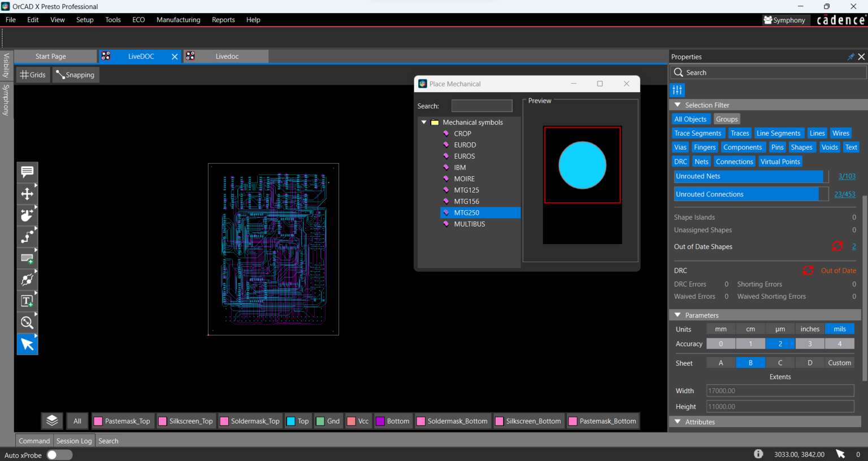Image resolution: width=868 pixels, height=461 pixels.
Task: Close the LiveDOC tab
Action: [175, 56]
